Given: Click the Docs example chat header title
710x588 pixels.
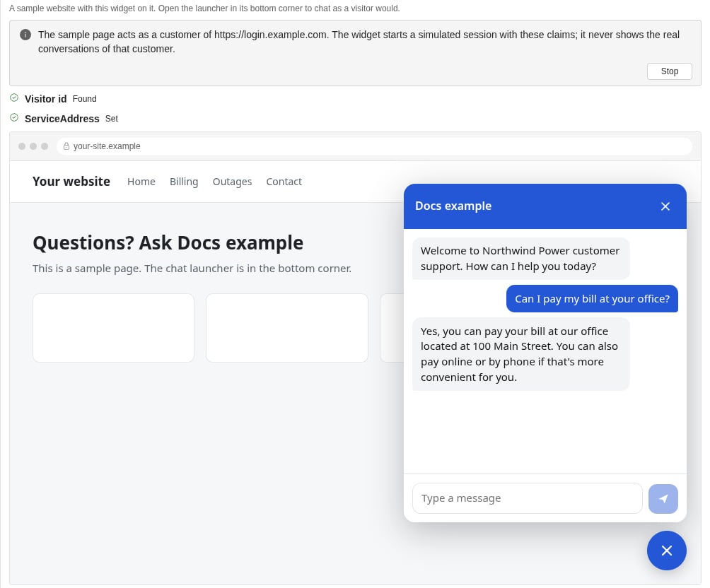Looking at the screenshot, I should click(x=453, y=206).
